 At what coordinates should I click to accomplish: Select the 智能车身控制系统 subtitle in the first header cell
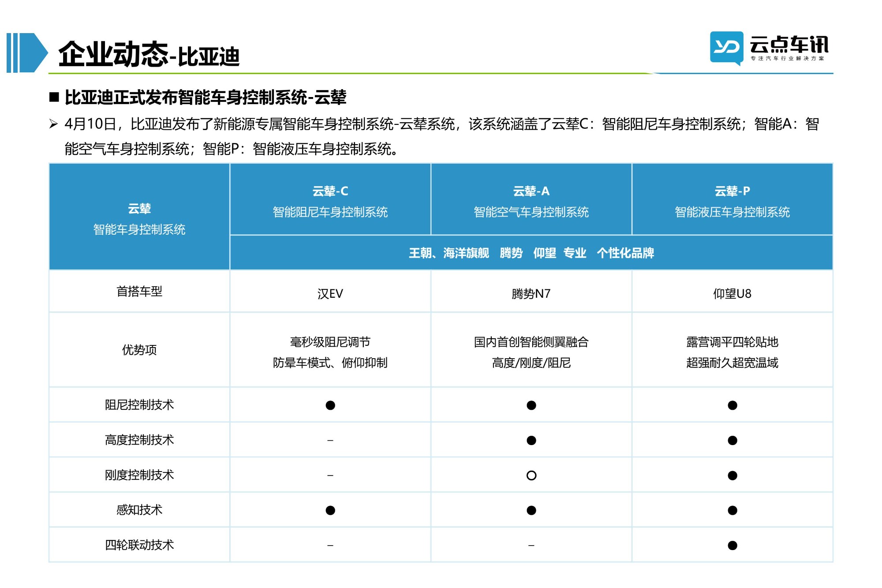[139, 229]
